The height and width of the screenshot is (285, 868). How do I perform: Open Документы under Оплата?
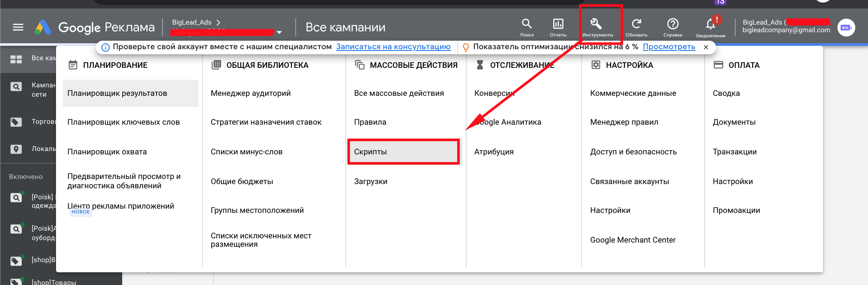(x=734, y=122)
